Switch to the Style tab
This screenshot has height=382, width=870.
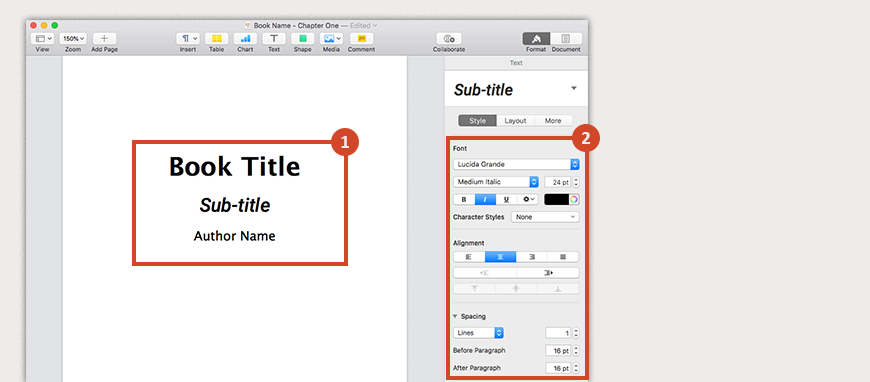[477, 120]
